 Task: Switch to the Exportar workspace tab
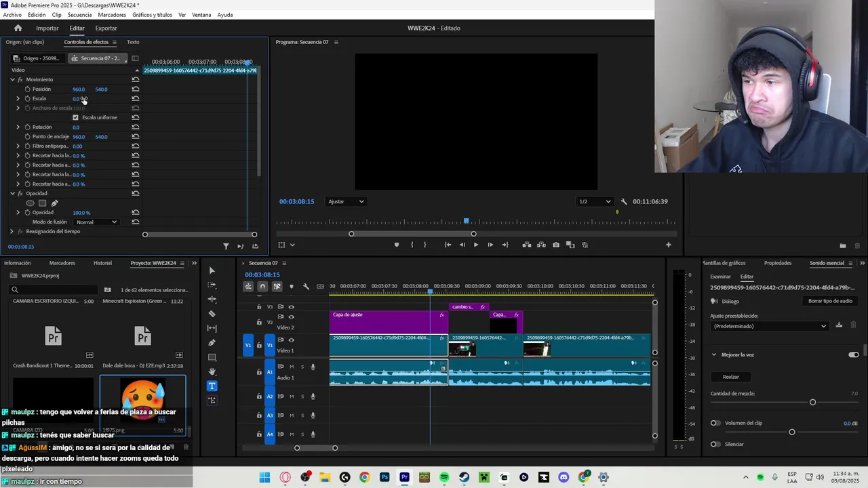106,28
